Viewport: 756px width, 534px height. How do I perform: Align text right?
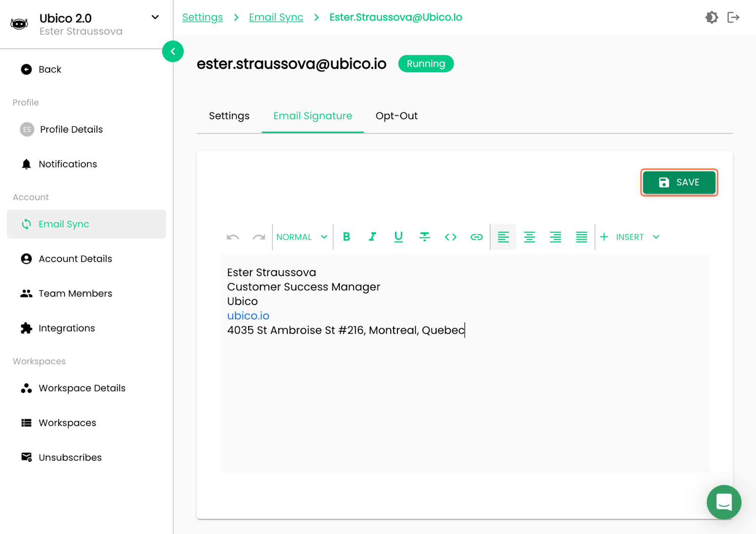point(556,237)
